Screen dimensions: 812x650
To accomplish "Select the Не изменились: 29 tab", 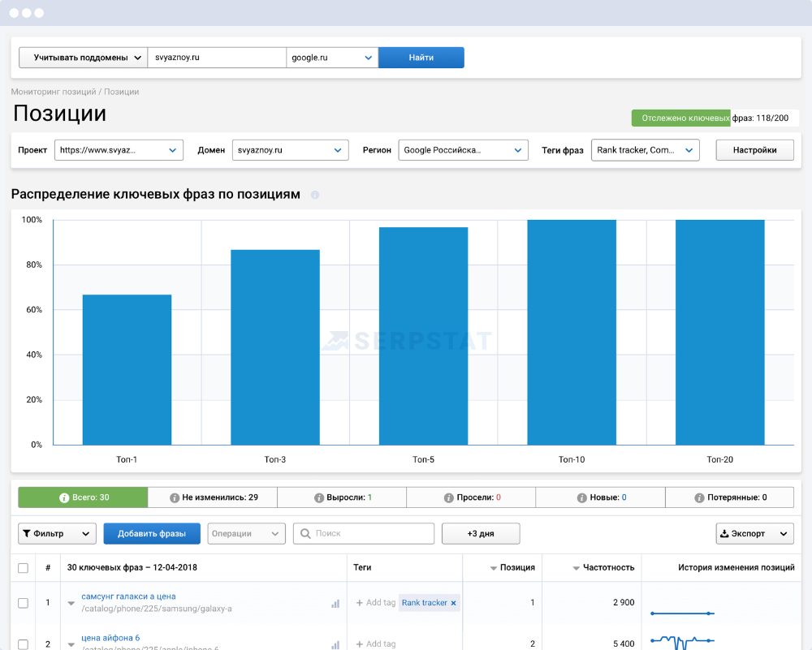I will (x=212, y=497).
